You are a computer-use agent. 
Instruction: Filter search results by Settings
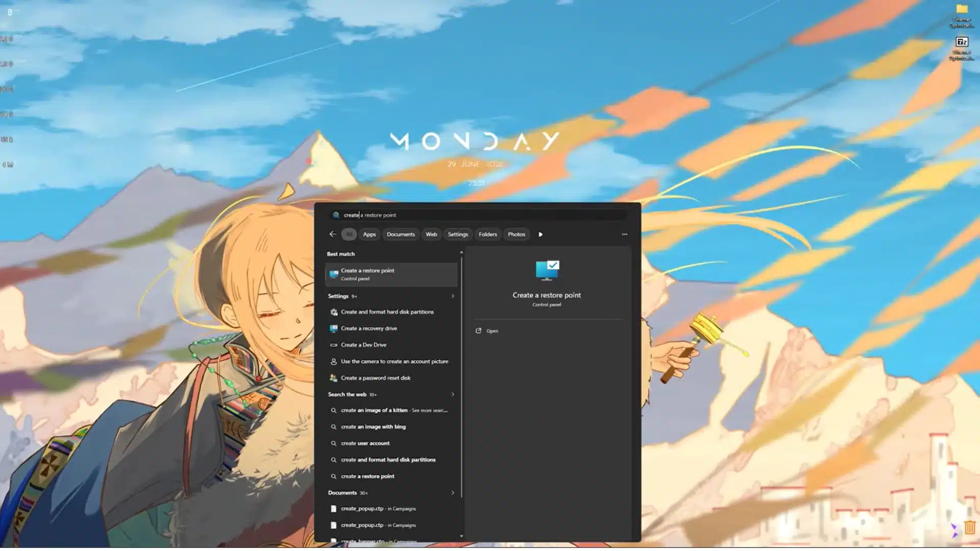(x=458, y=234)
